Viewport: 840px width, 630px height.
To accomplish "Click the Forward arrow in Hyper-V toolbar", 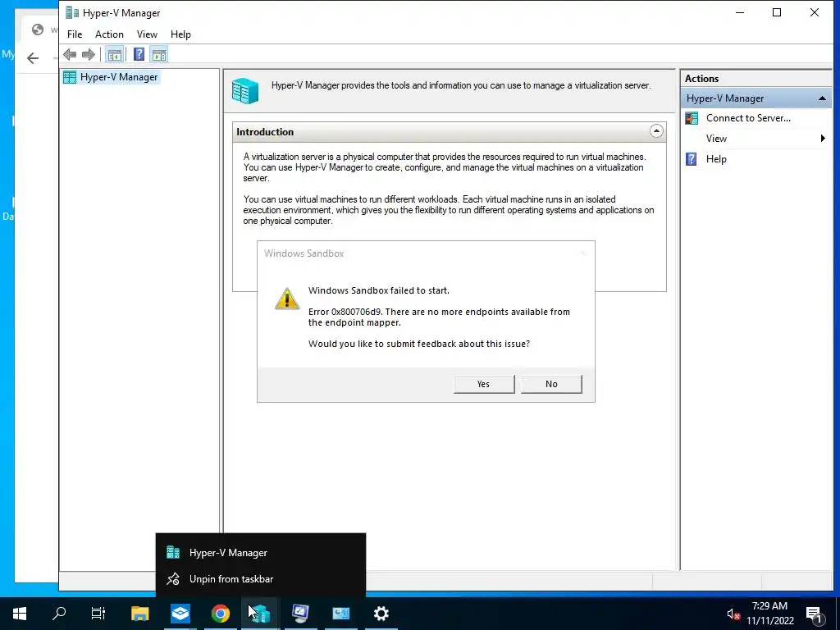I will pos(89,54).
